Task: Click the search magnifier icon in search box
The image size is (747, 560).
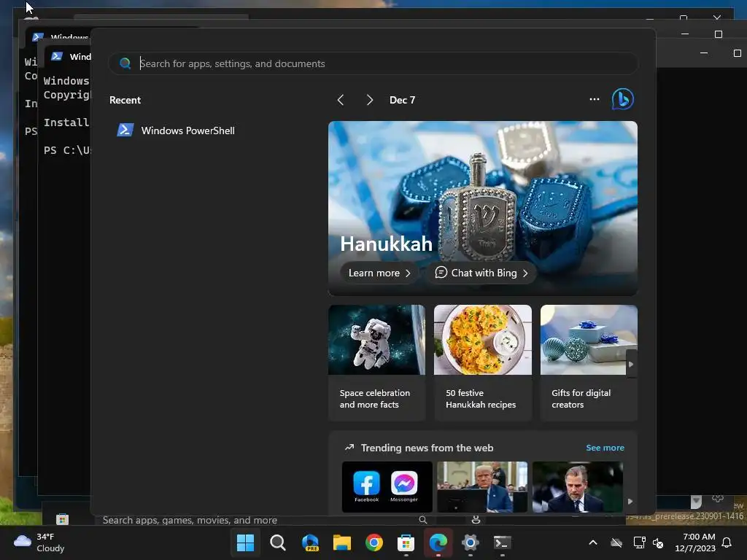Action: [125, 63]
